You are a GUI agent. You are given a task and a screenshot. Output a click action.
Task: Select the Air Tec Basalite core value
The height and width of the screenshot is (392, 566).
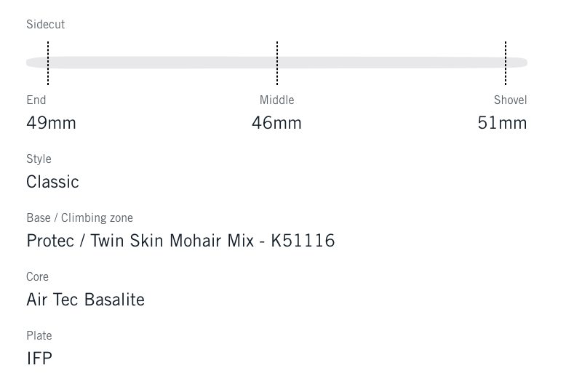[85, 300]
